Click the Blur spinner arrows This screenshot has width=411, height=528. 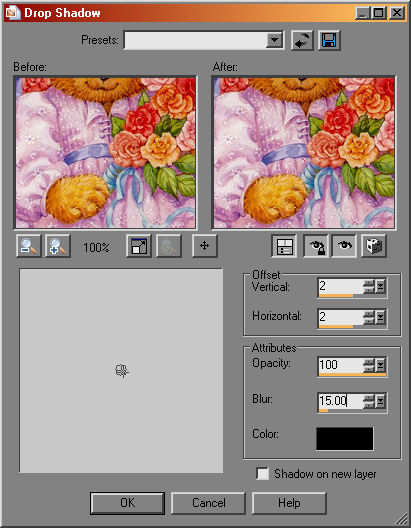[370, 401]
